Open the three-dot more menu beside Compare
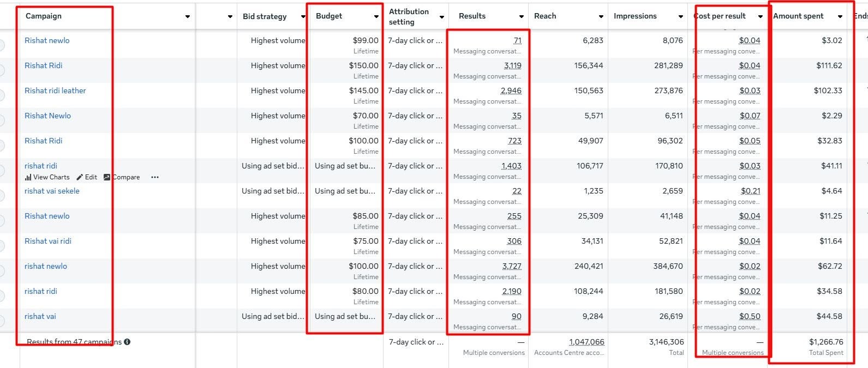This screenshot has height=368, width=868. pos(155,177)
